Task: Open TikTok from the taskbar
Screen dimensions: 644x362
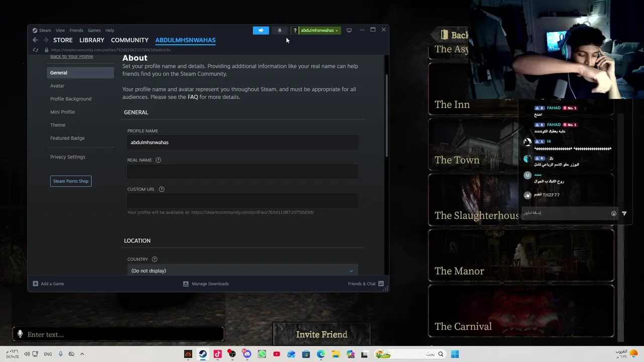Action: 217,354
